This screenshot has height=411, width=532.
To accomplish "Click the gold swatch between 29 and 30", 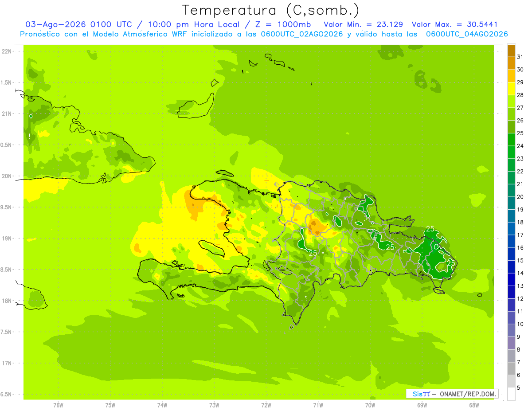I will pos(511,76).
